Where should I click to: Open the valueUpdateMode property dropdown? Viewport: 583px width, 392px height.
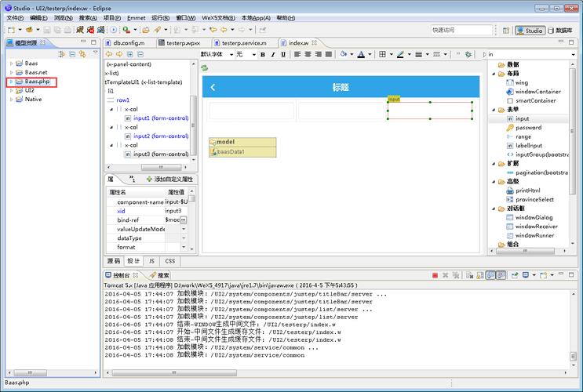[184, 229]
